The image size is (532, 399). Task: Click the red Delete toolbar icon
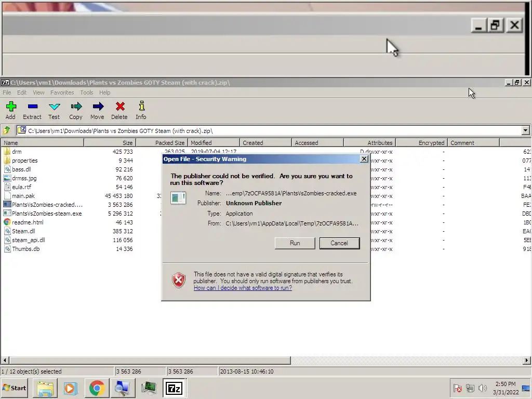(120, 107)
